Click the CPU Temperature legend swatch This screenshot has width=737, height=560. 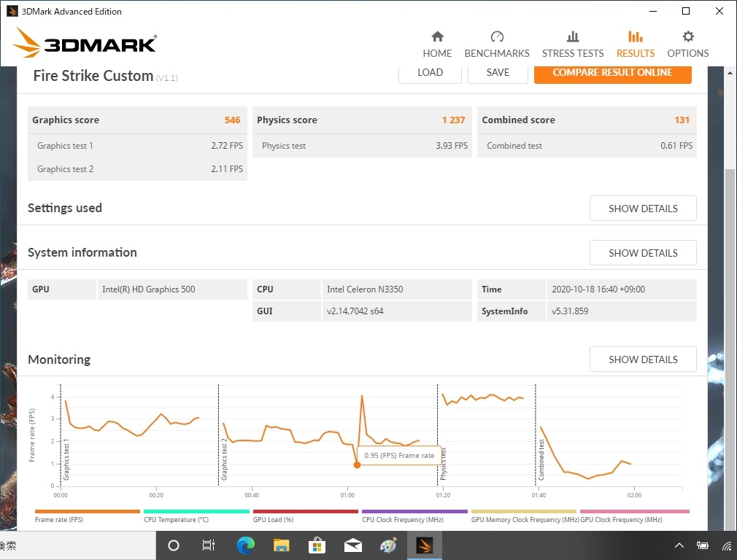click(x=196, y=512)
